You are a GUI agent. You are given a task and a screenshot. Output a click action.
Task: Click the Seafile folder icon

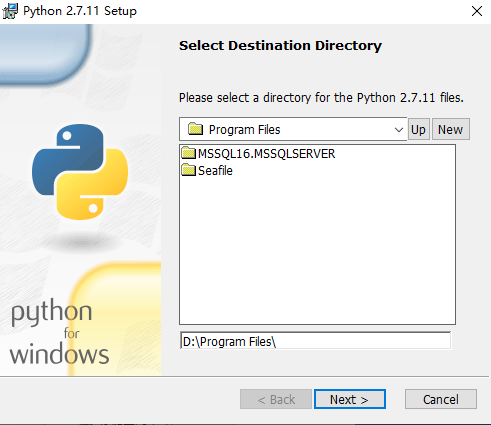189,170
